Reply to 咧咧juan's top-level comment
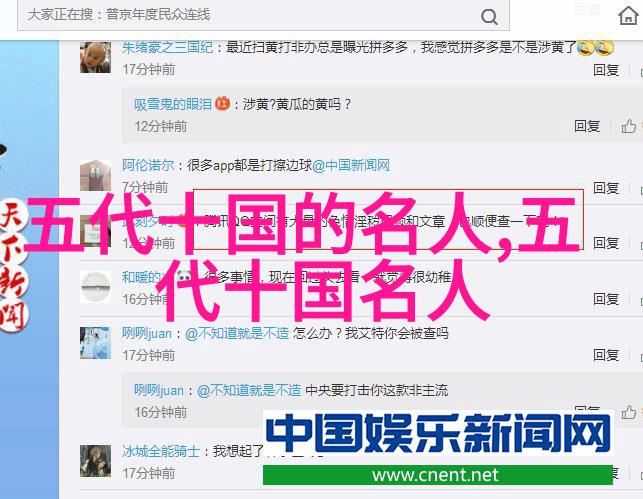Viewport: 643px width, 499px height. [606, 355]
